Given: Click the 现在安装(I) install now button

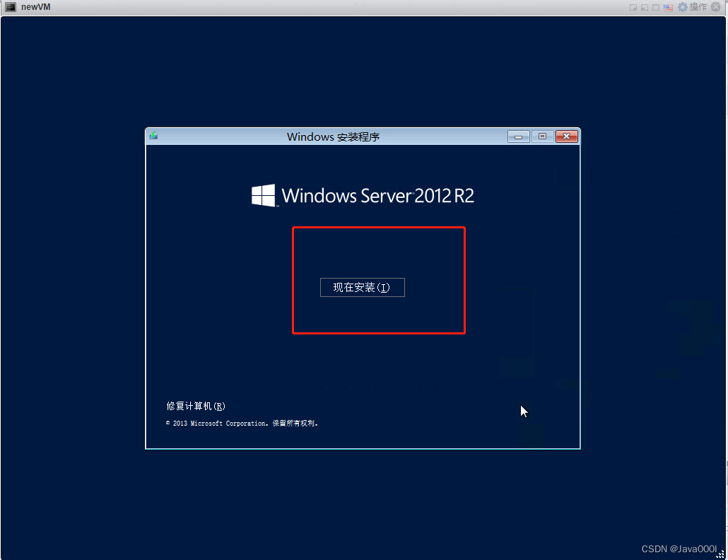Looking at the screenshot, I should point(362,288).
